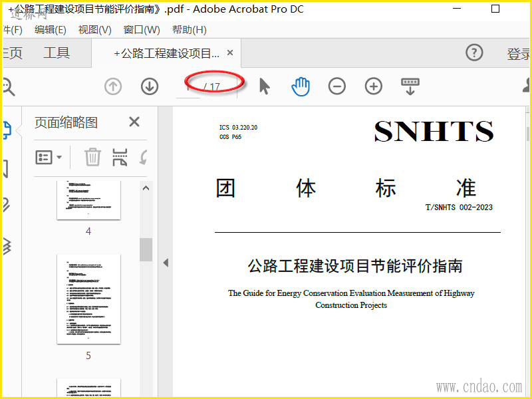The image size is (532, 399).
Task: Open page thumbnails sidebar icon
Action: pyautogui.click(x=7, y=130)
